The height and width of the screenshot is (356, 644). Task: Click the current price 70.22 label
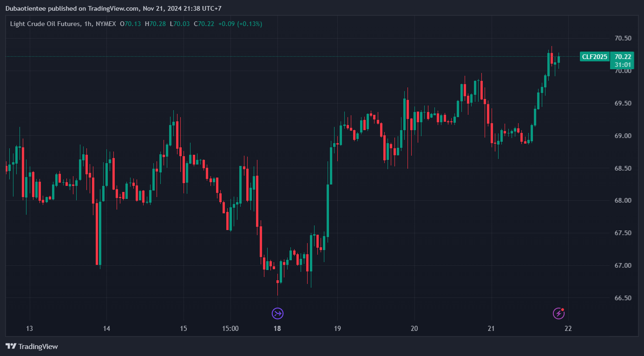click(622, 57)
